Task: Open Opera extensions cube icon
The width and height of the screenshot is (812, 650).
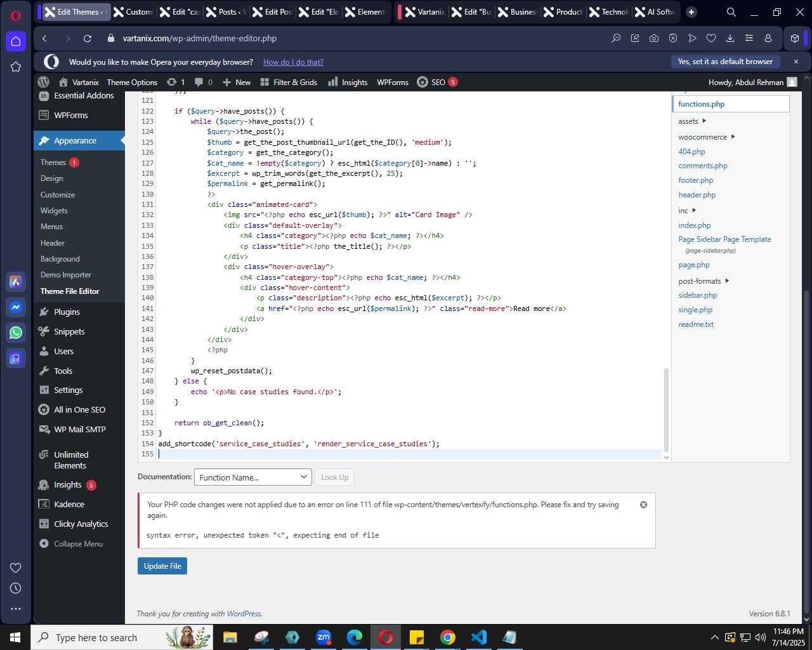Action: 795,38
